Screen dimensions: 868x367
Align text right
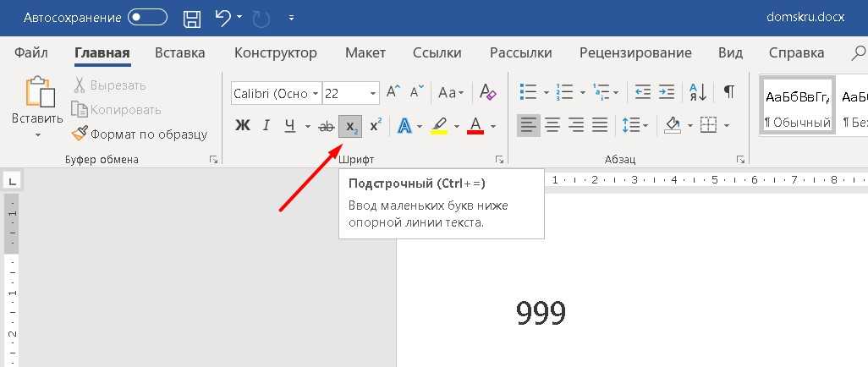[576, 126]
